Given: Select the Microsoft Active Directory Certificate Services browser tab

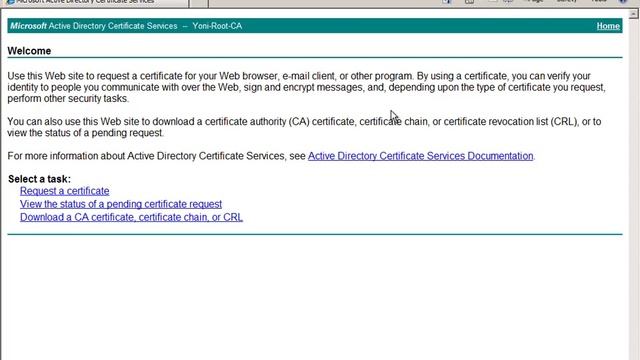Looking at the screenshot, I should point(95,2).
